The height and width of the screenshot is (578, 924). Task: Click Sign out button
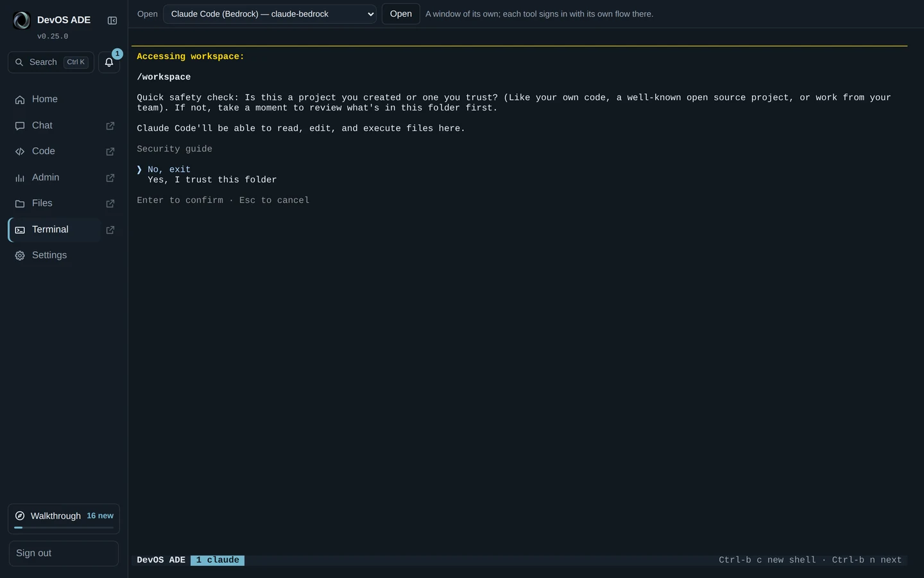64,554
